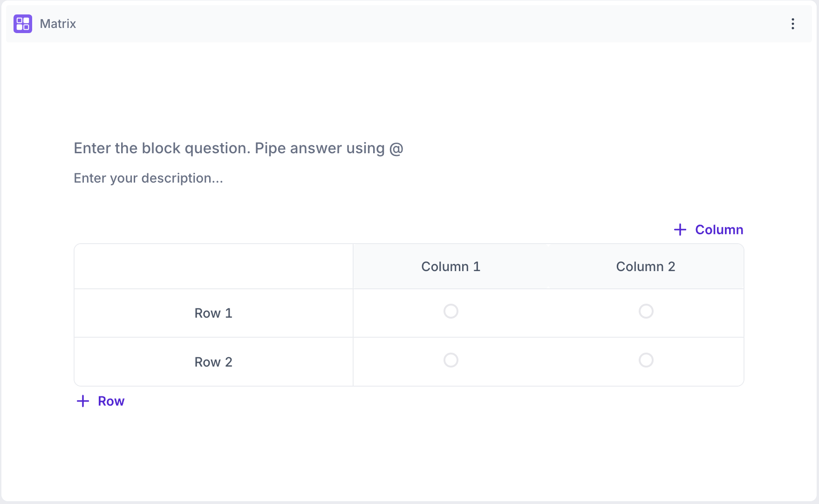Edit the Column 1 header label
The height and width of the screenshot is (504, 819).
pos(450,266)
